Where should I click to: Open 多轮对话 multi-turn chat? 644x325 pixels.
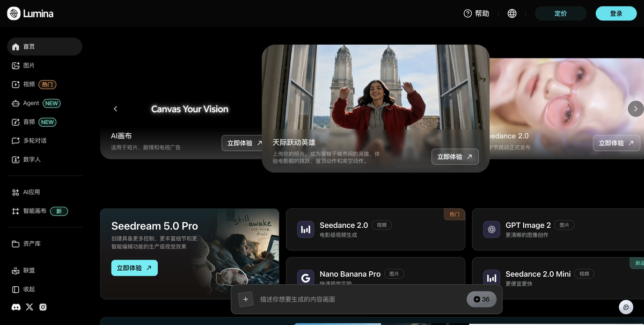45,141
